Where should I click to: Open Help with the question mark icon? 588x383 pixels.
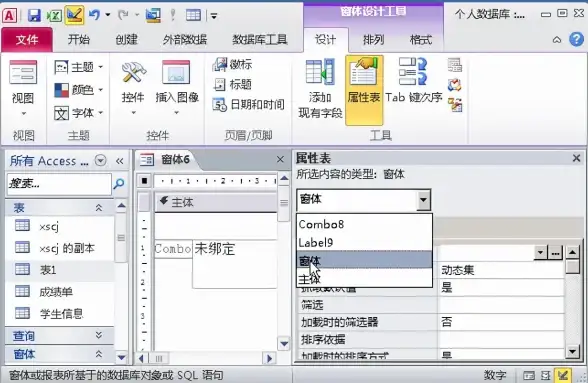click(x=576, y=39)
